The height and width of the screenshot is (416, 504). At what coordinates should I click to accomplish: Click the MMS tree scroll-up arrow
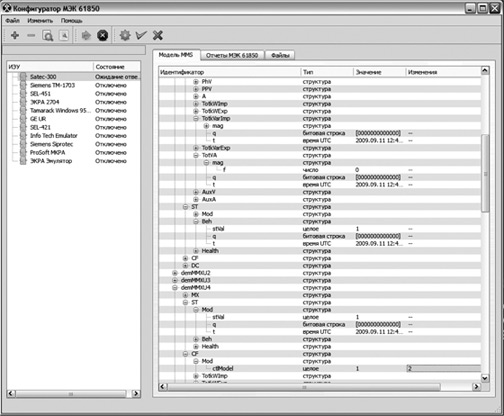click(485, 70)
